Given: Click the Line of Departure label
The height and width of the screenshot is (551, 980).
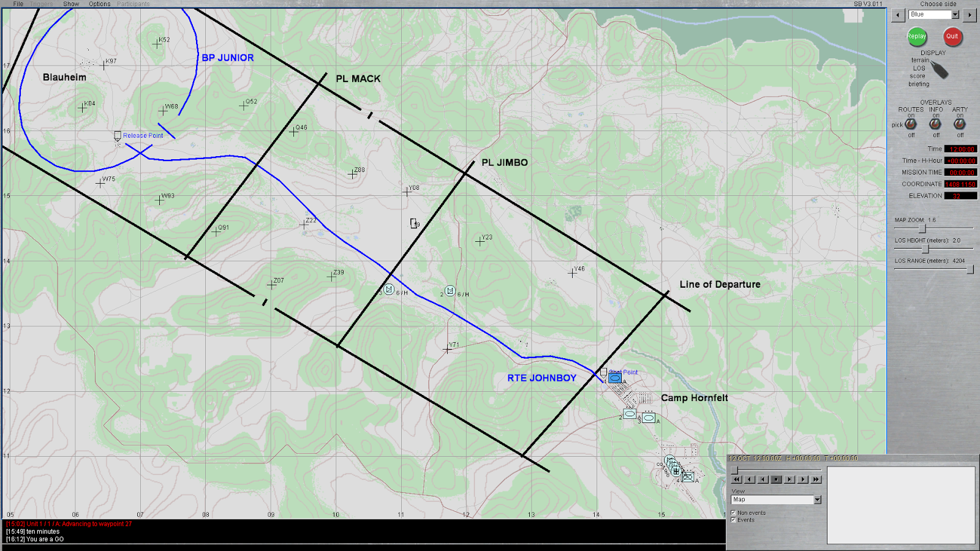Looking at the screenshot, I should point(720,284).
